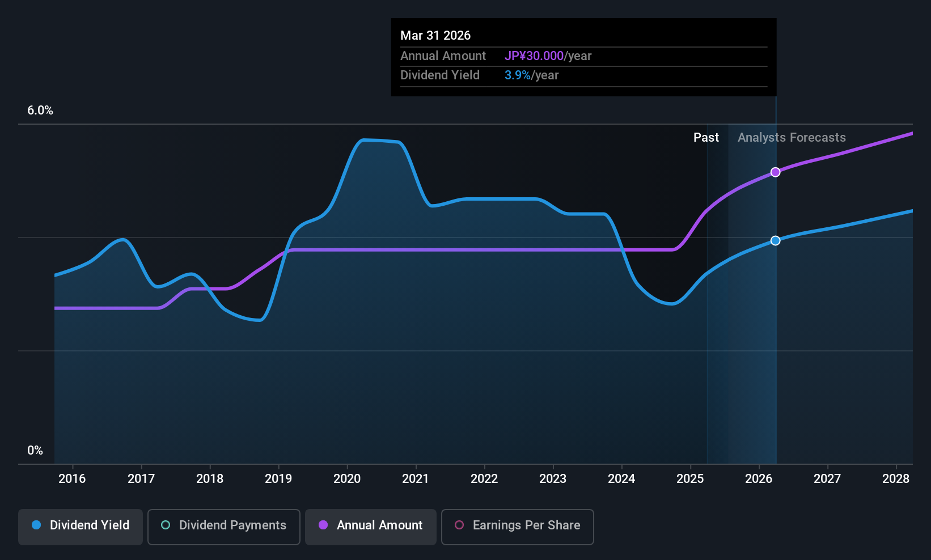Click the 2016 x-axis label
931x560 pixels.
coord(72,479)
